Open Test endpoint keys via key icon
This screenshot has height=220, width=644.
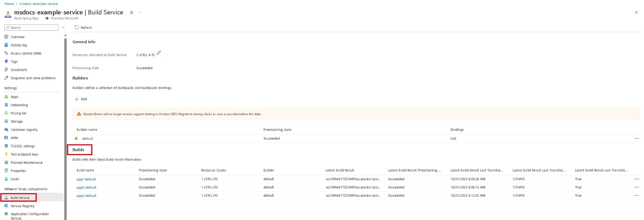click(6, 154)
